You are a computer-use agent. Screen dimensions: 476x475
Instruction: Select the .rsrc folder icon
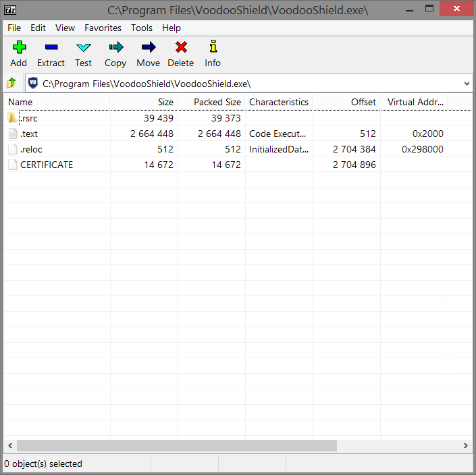pyautogui.click(x=12, y=117)
